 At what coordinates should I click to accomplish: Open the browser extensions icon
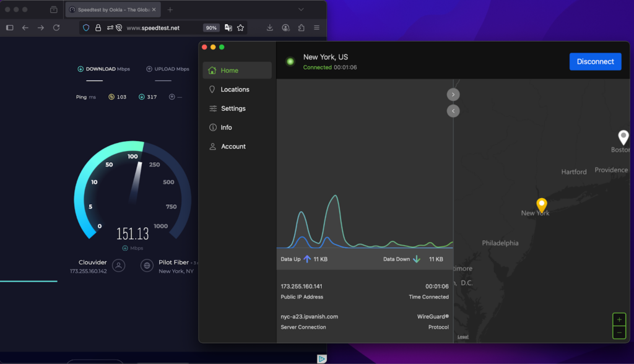(x=302, y=27)
